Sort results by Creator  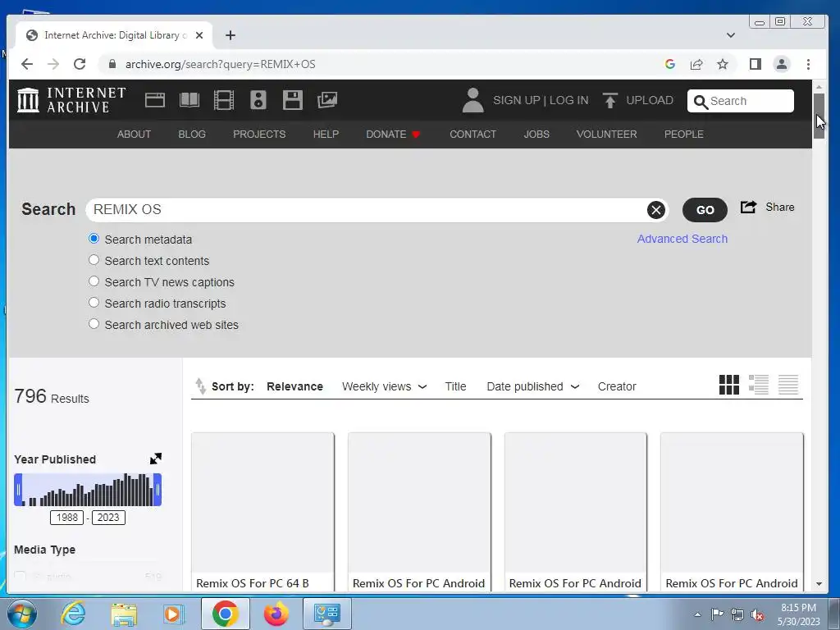coord(617,386)
